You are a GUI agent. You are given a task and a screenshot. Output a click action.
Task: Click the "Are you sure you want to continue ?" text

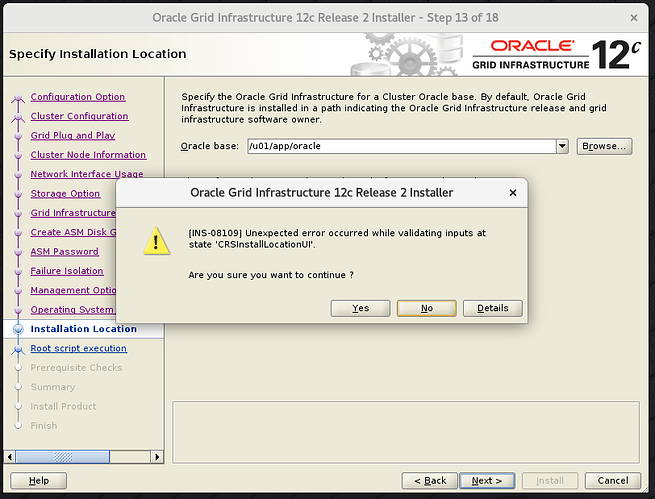271,275
